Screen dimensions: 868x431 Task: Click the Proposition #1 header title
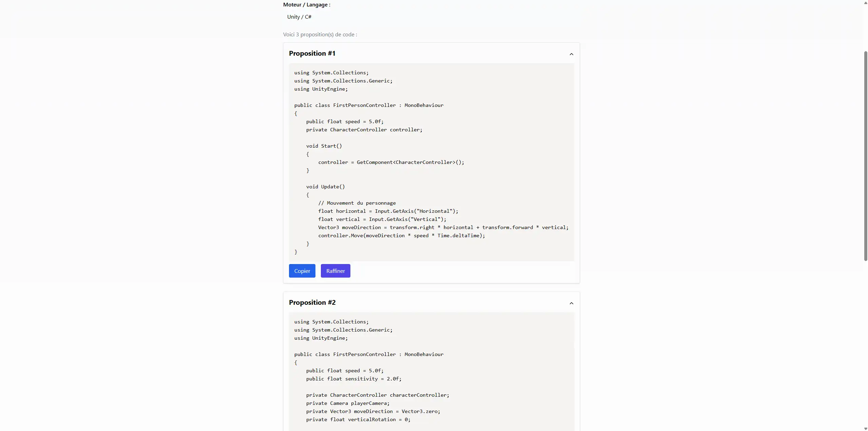pos(312,53)
